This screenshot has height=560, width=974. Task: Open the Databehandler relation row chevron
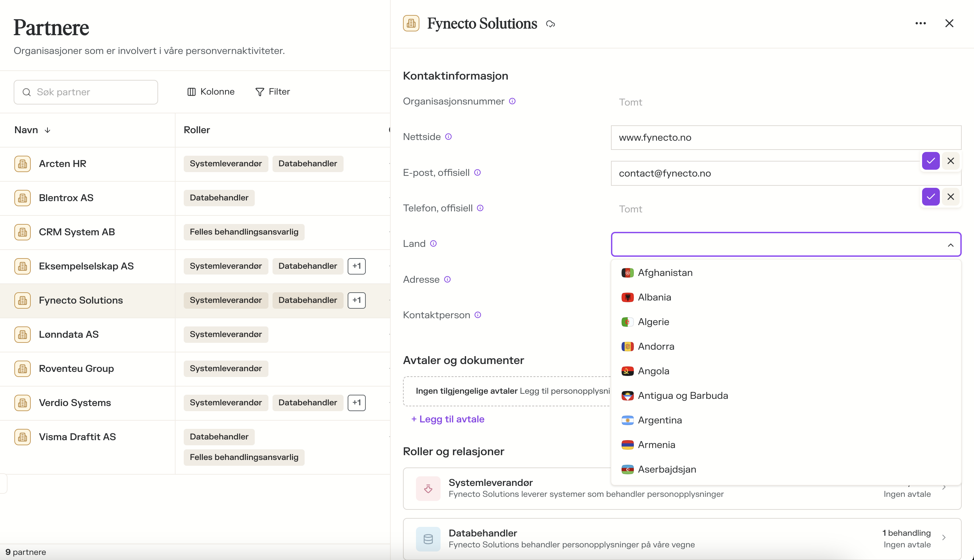[x=944, y=538]
